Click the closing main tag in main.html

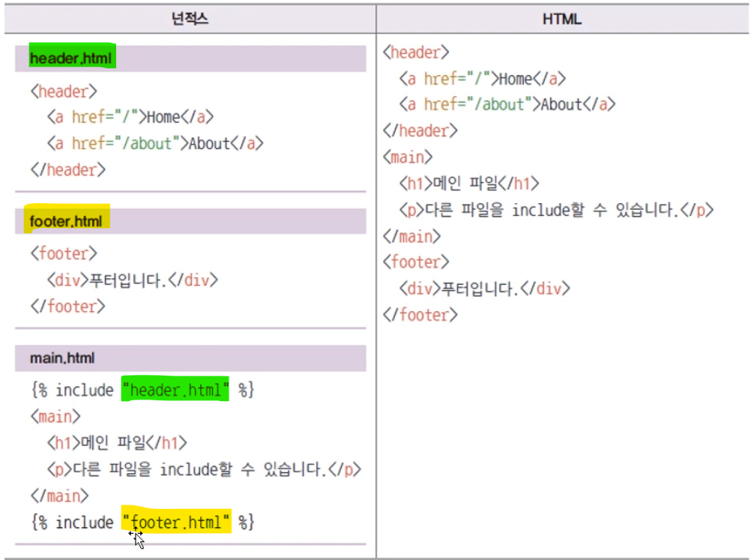[x=60, y=496]
